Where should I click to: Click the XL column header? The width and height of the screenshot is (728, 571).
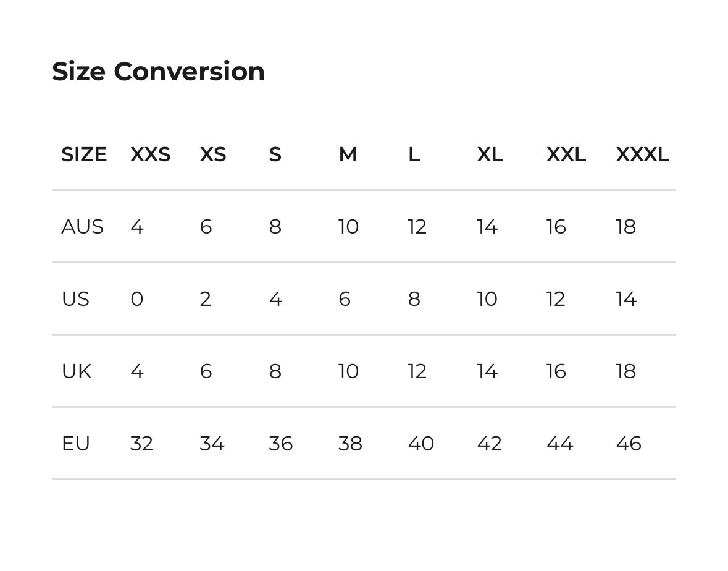490,154
